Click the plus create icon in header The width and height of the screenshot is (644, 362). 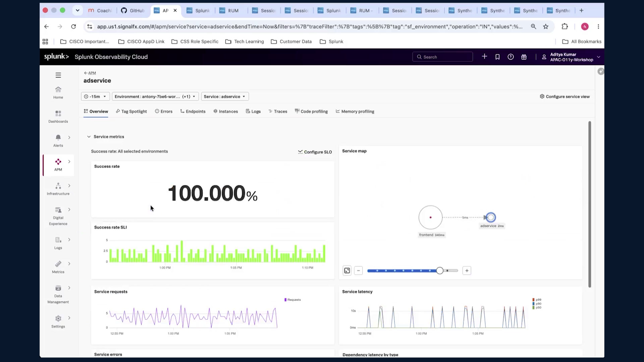(484, 57)
